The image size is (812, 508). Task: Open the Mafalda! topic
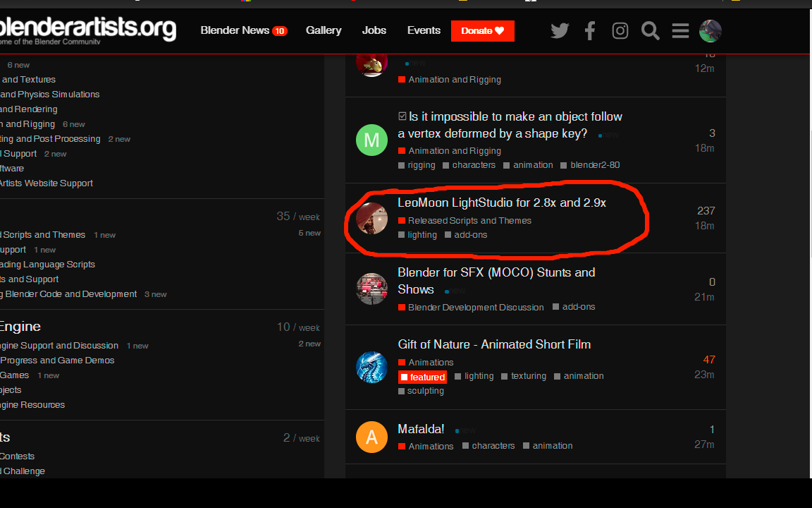421,429
